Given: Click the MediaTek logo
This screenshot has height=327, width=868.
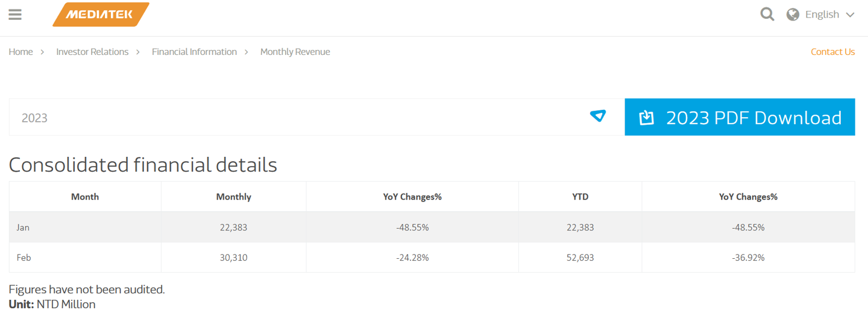Looking at the screenshot, I should [101, 14].
